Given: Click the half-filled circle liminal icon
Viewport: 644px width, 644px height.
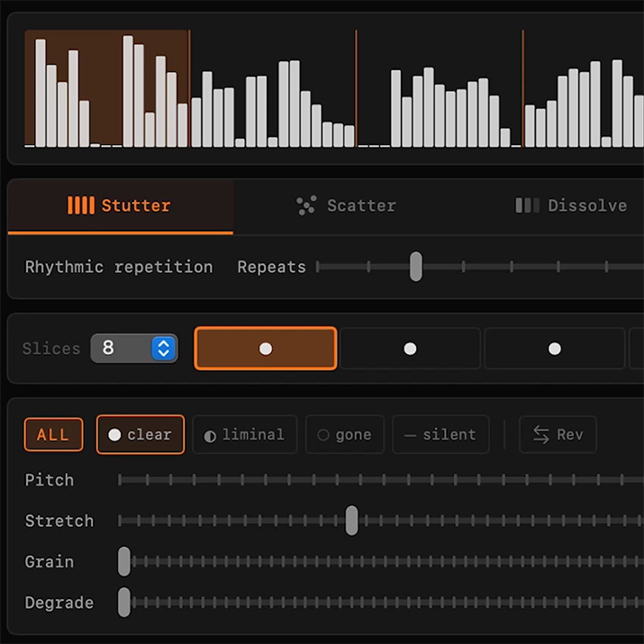Looking at the screenshot, I should pyautogui.click(x=210, y=435).
